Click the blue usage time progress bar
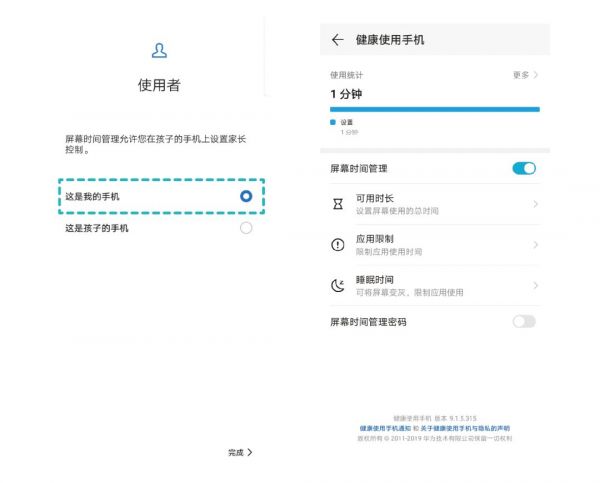 (434, 108)
